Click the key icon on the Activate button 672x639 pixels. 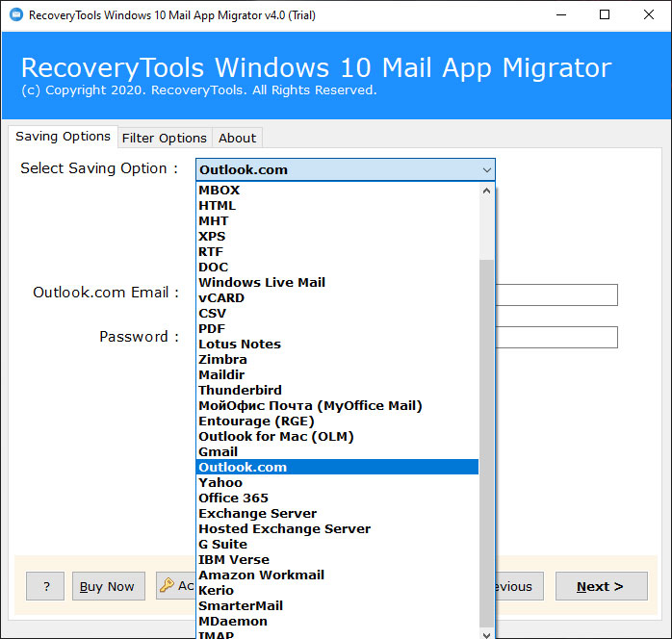pyautogui.click(x=167, y=585)
